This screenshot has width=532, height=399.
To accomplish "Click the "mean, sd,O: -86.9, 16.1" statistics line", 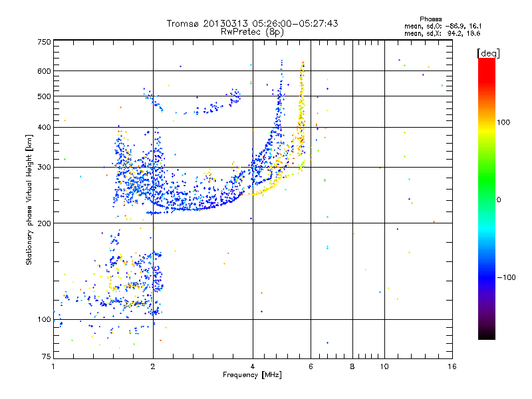I will pos(443,26).
